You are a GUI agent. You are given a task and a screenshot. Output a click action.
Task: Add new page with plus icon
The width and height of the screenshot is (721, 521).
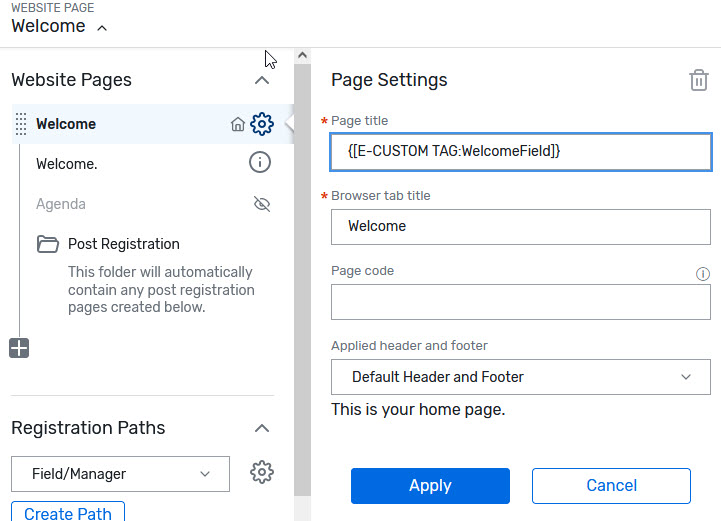tap(19, 348)
